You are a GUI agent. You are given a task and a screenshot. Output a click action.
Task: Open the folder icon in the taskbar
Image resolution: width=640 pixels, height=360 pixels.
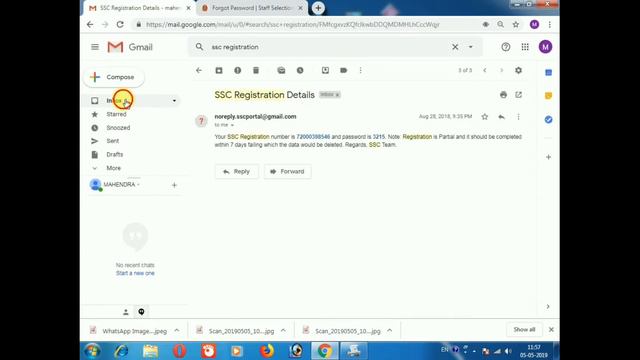tap(151, 351)
